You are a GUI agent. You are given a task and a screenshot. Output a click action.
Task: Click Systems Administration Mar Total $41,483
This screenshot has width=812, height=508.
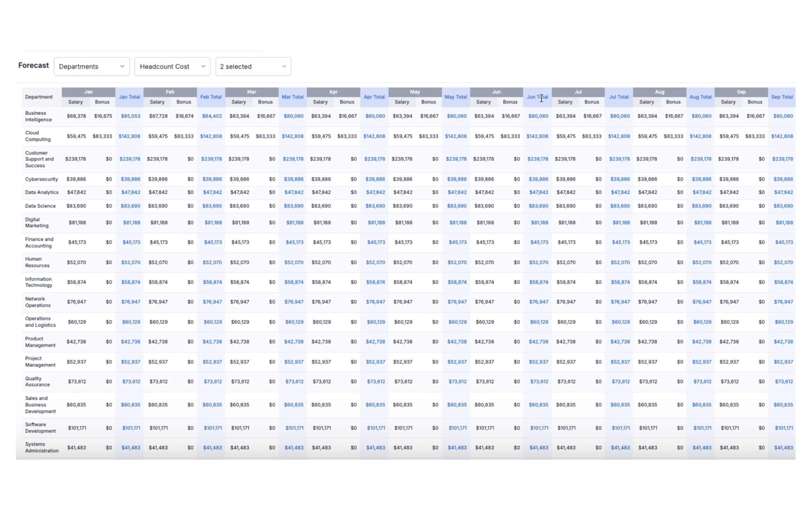[x=294, y=448]
